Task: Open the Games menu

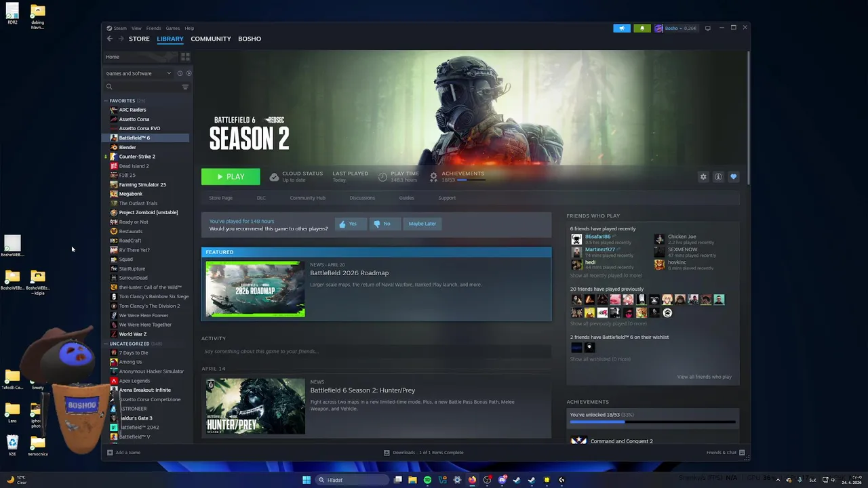Action: coord(173,28)
